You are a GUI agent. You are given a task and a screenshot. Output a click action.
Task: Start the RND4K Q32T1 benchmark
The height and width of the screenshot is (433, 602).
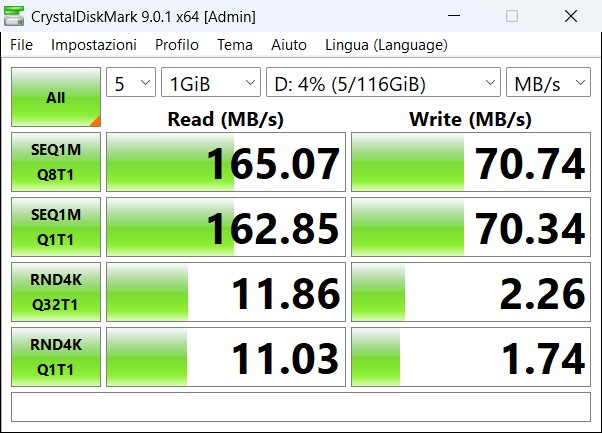56,292
